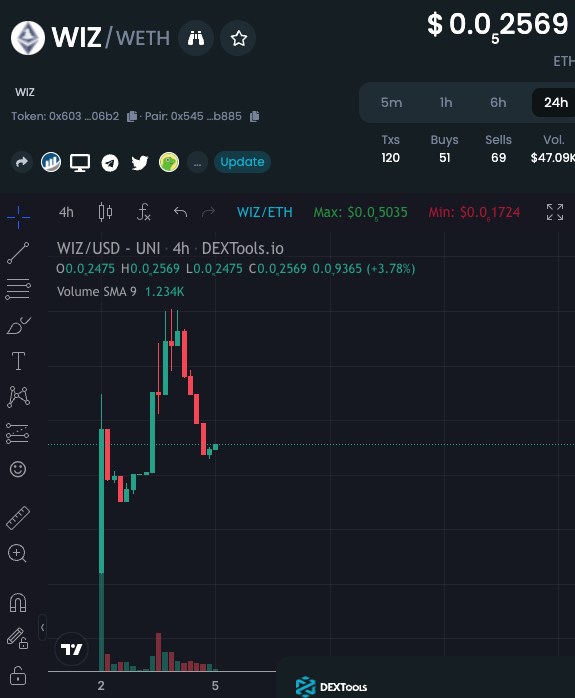Click the Sells 69 count
This screenshot has height=698, width=575.
[x=498, y=158]
